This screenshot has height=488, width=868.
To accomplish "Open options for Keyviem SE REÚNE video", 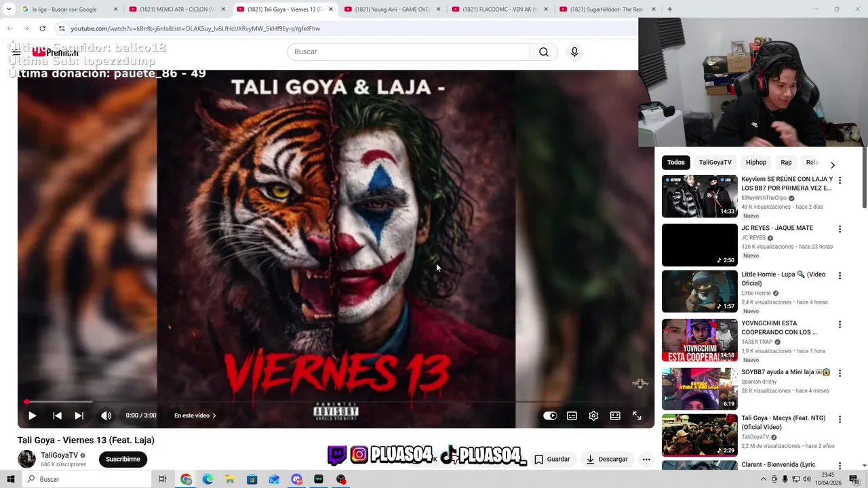I will (840, 180).
